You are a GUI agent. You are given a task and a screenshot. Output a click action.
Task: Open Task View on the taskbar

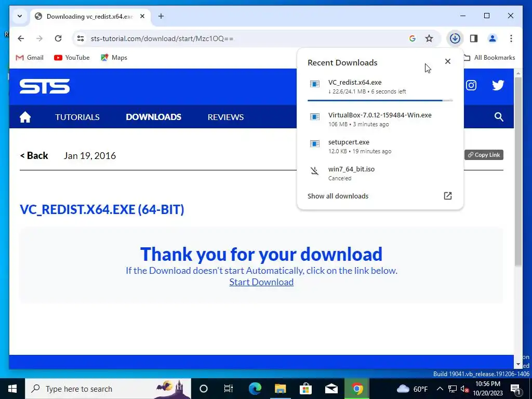[229, 389]
